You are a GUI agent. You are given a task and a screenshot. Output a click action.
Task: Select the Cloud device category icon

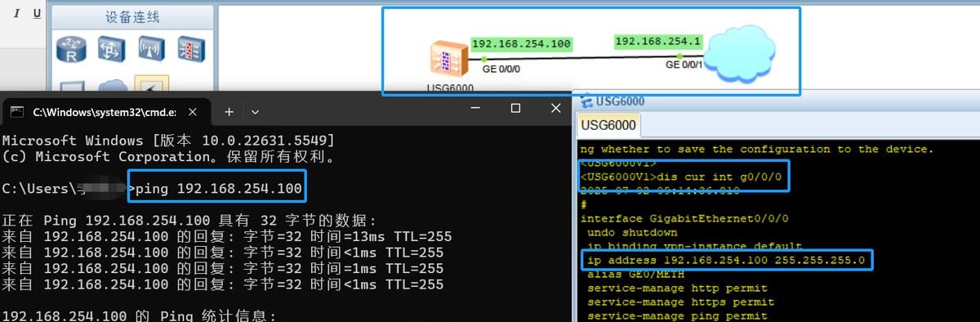coord(112,85)
